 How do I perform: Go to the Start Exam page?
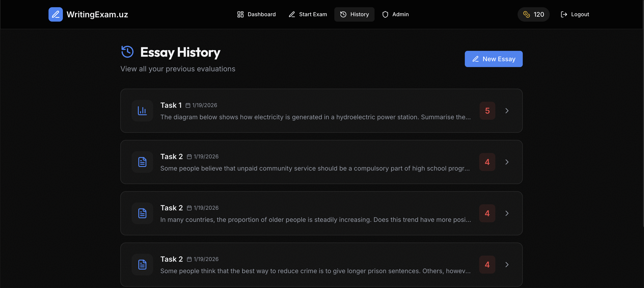click(x=308, y=14)
